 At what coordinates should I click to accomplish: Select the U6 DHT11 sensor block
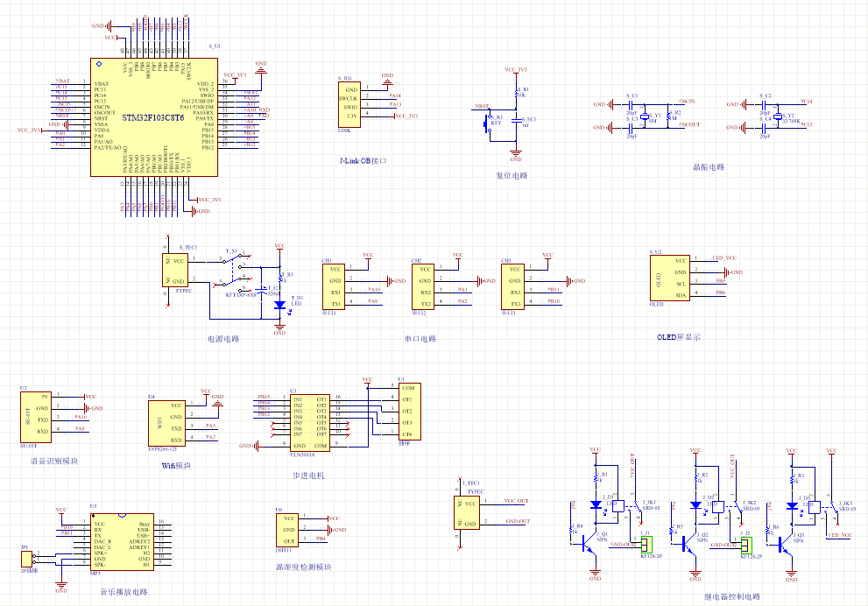(x=287, y=530)
